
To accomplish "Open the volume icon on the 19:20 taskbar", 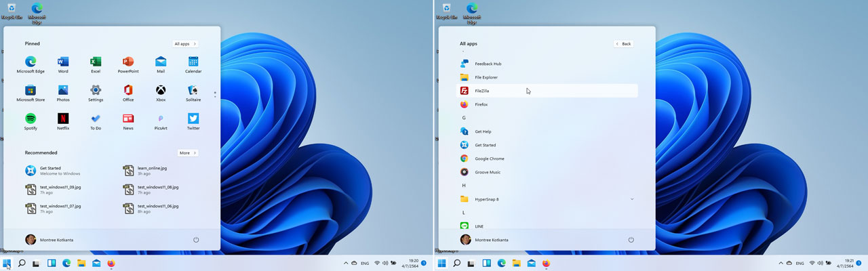I will pyautogui.click(x=386, y=263).
